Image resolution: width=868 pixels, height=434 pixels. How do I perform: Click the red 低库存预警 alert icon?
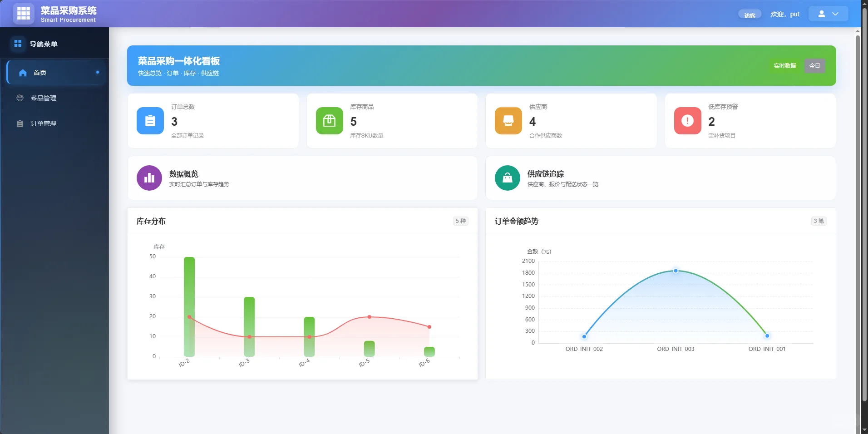[x=687, y=121]
